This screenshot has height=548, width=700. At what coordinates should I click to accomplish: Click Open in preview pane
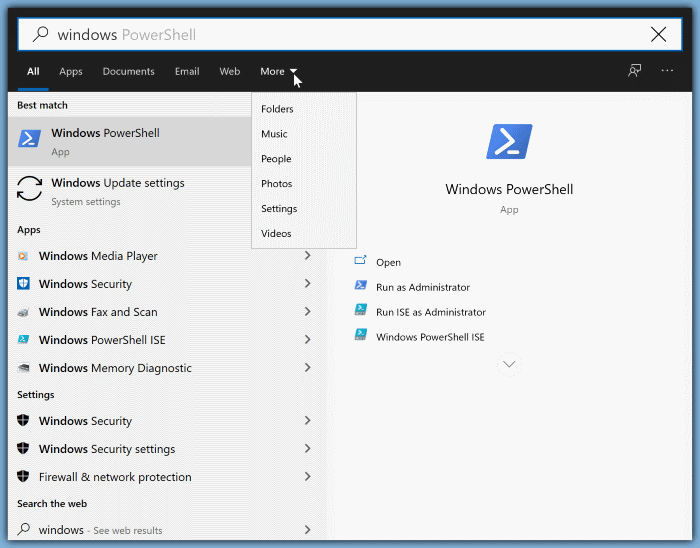388,262
